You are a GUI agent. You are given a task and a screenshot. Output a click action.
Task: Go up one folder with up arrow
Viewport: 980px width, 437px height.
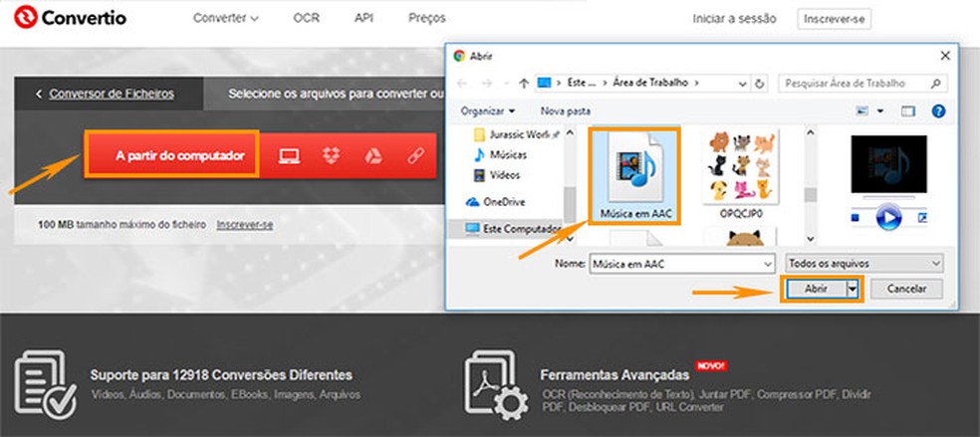click(x=524, y=84)
